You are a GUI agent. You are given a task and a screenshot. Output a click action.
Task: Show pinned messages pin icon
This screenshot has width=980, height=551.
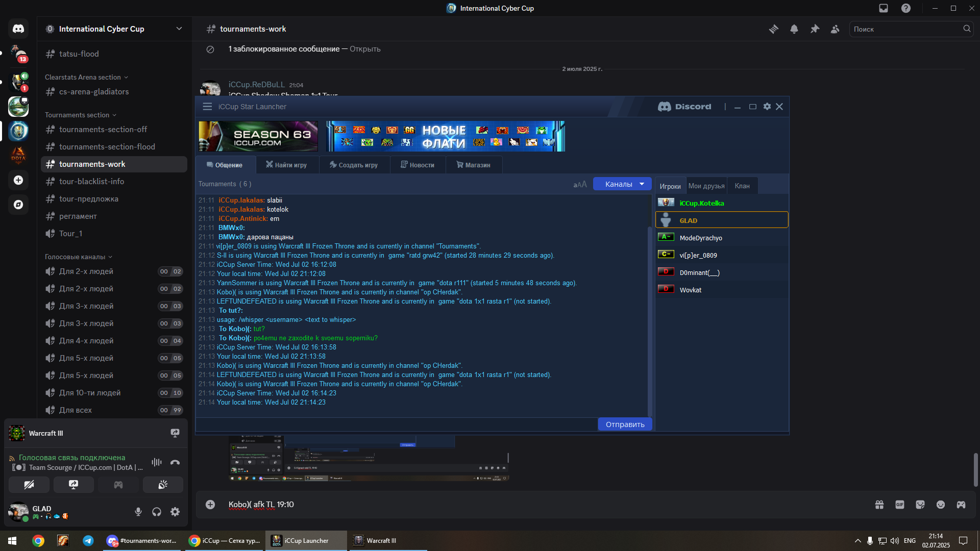click(x=815, y=29)
